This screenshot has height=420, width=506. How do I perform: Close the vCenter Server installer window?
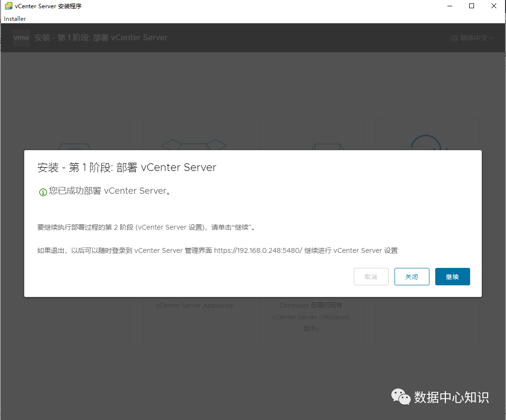[494, 6]
